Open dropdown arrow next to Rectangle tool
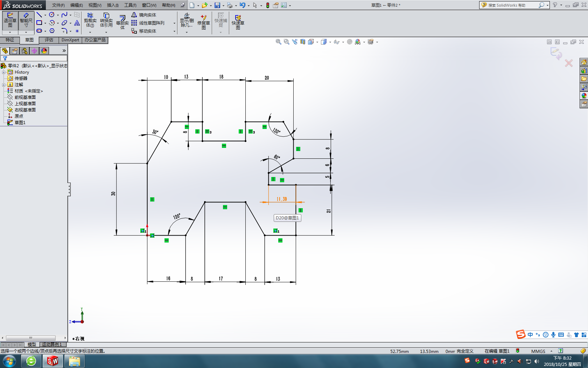The image size is (588, 368). tap(45, 23)
